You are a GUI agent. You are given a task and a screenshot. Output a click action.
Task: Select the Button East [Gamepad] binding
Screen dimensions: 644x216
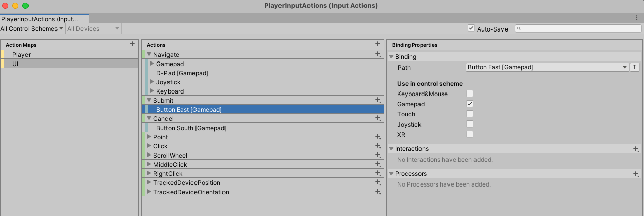263,109
